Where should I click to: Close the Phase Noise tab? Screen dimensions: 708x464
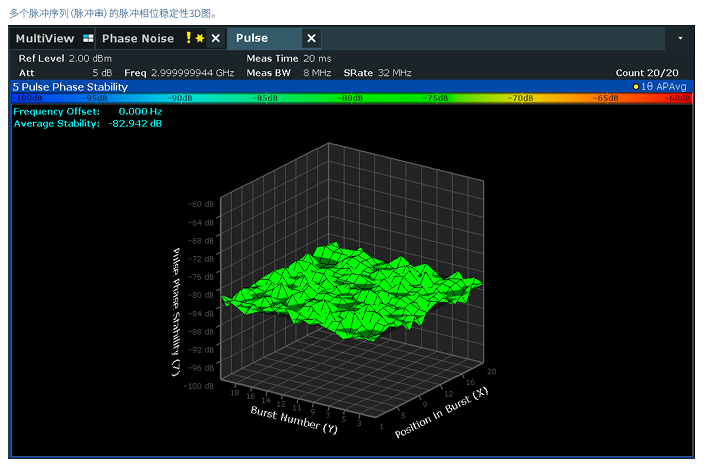click(x=215, y=38)
